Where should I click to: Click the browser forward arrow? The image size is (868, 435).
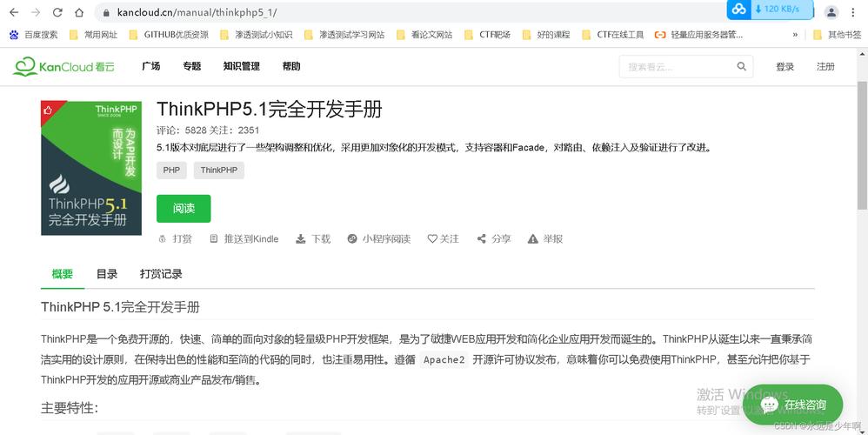[36, 12]
